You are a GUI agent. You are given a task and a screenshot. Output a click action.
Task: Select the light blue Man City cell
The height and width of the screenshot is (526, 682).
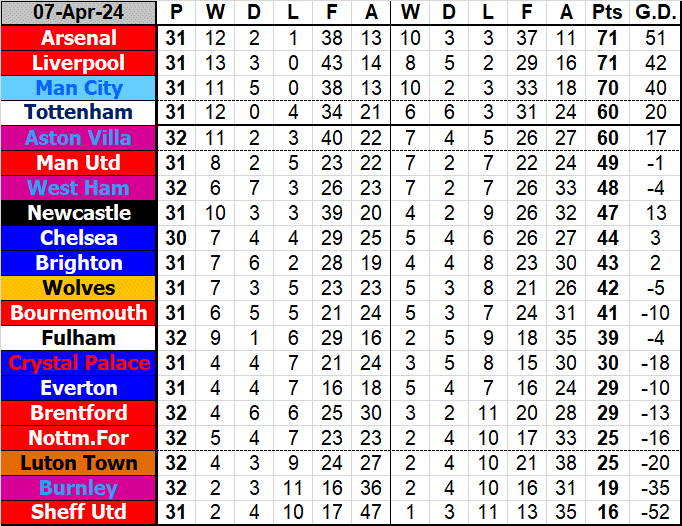[79, 88]
